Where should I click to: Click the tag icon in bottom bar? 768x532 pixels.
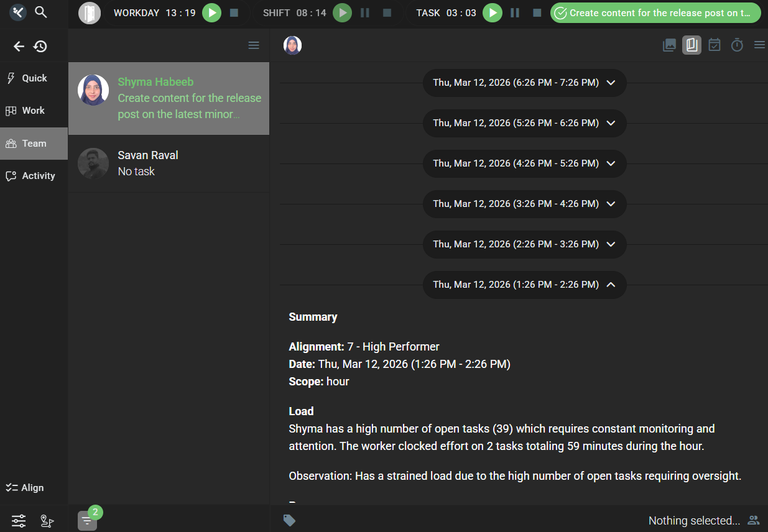click(289, 520)
